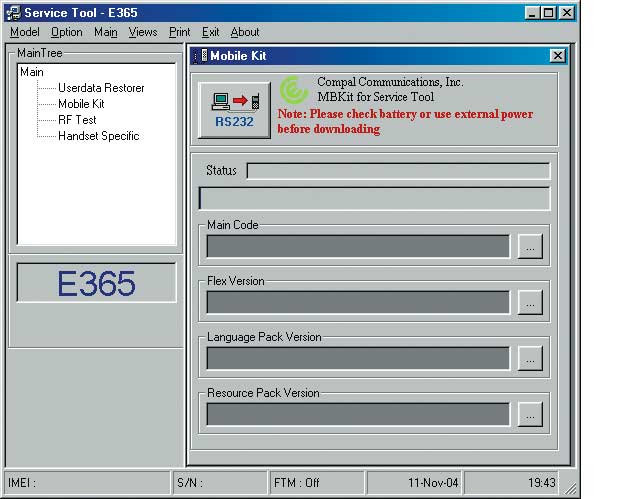Click the IMEI status bar field
This screenshot has height=499, width=641.
[87, 483]
